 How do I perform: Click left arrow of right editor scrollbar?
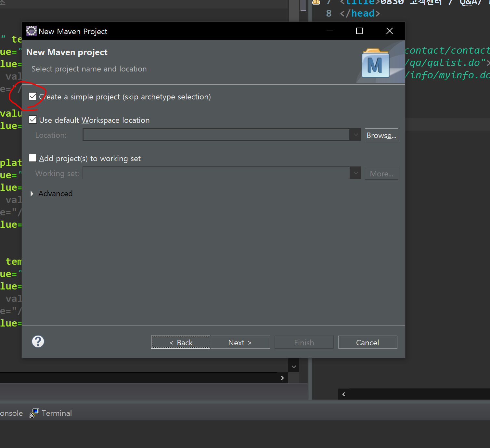click(x=344, y=394)
